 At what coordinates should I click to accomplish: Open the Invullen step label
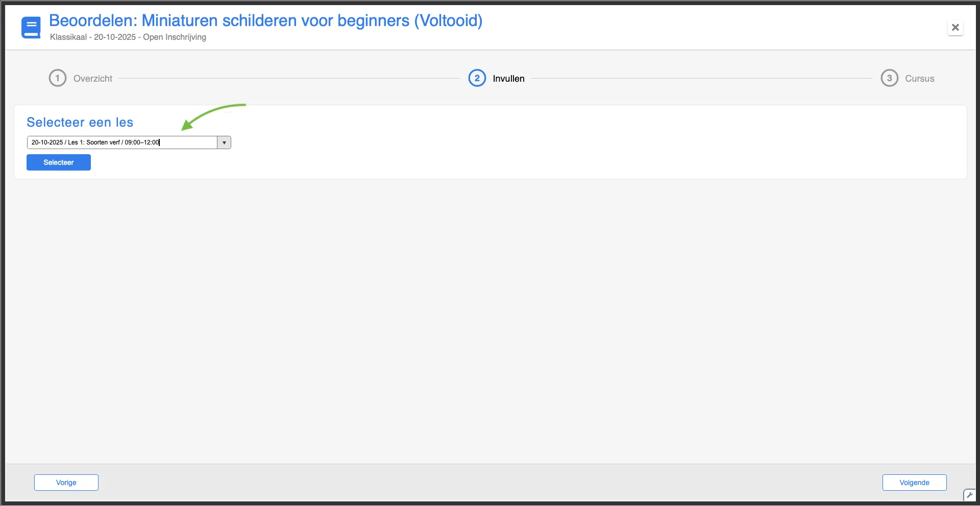508,79
